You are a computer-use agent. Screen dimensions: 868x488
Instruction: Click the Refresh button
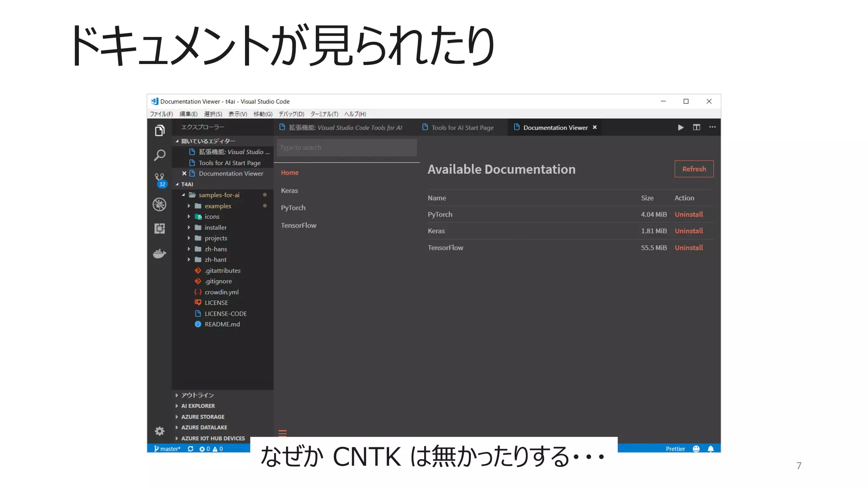[694, 169]
